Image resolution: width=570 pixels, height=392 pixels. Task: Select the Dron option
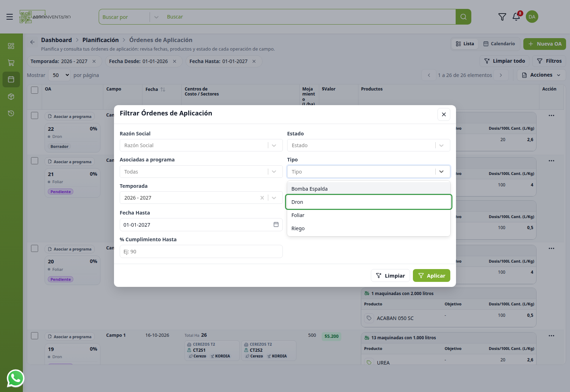(x=369, y=202)
